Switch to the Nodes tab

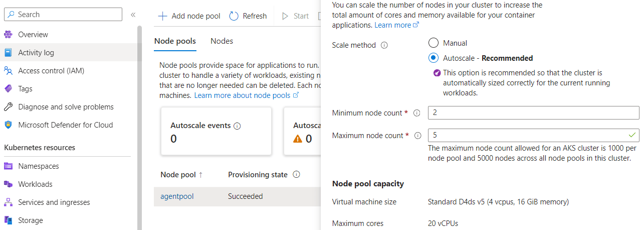pos(222,41)
